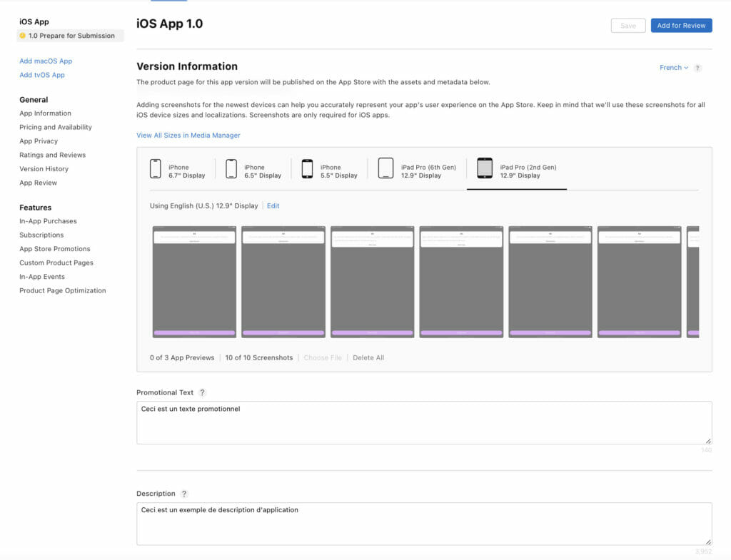The image size is (731, 560).
Task: Click the iPad Pro (6th Gen) device icon
Action: [385, 169]
